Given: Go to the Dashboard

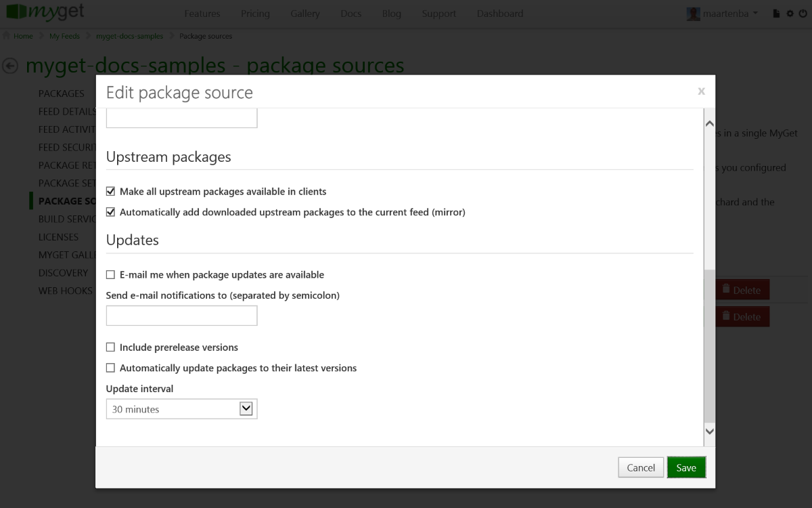Looking at the screenshot, I should (x=500, y=14).
